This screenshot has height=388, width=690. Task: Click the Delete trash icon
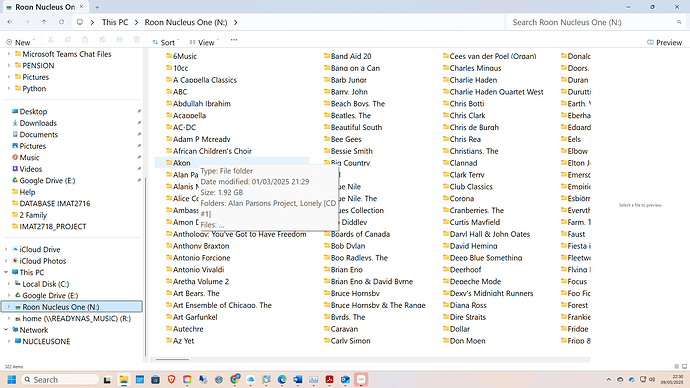[136, 40]
